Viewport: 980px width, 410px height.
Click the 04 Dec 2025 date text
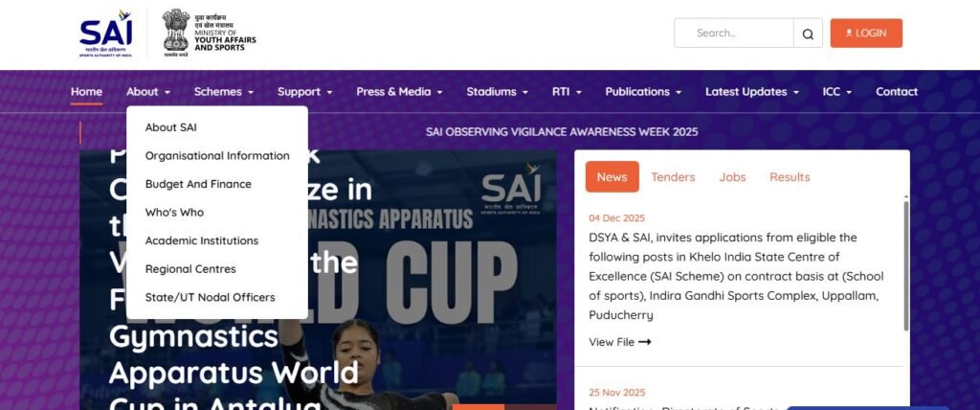(617, 217)
